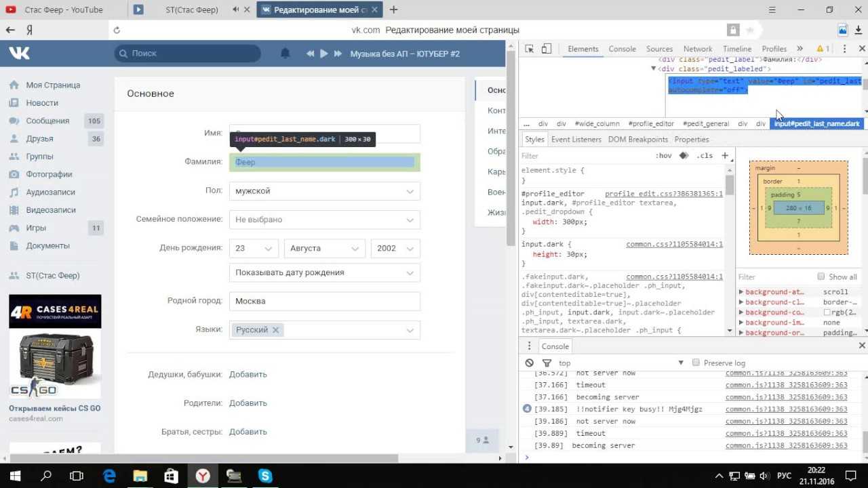Open the birth month dropdown Августа
Image resolution: width=868 pixels, height=488 pixels.
point(325,248)
